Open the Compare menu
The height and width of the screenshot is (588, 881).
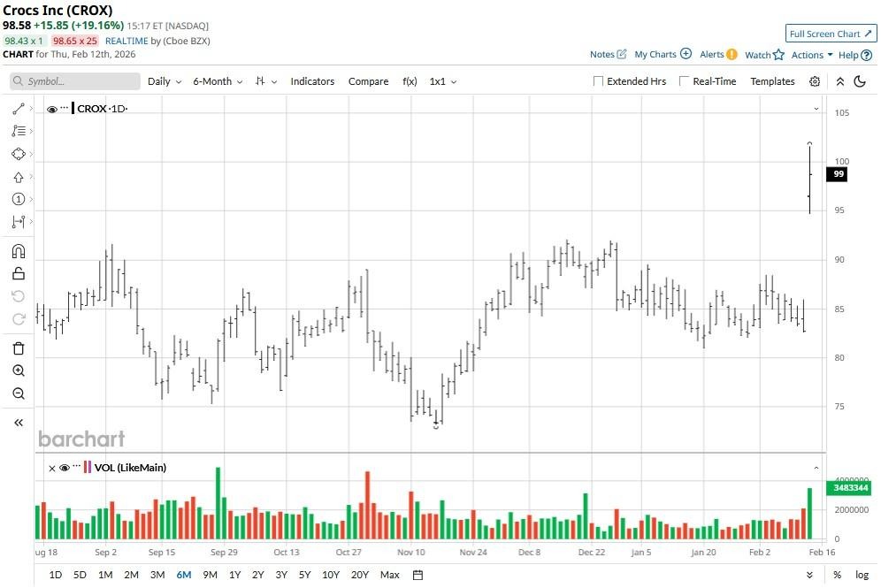point(368,81)
